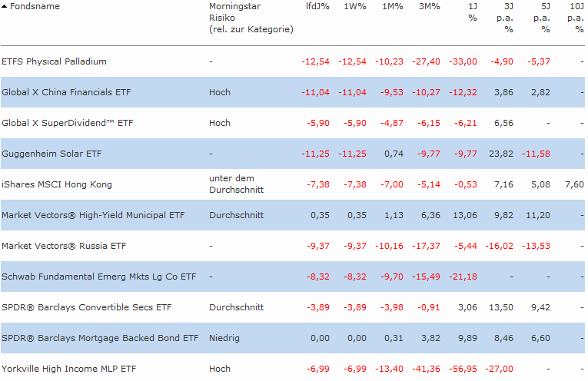Open Guggenheim Solar ETF details
Image resolution: width=588 pixels, height=381 pixels.
pos(51,154)
